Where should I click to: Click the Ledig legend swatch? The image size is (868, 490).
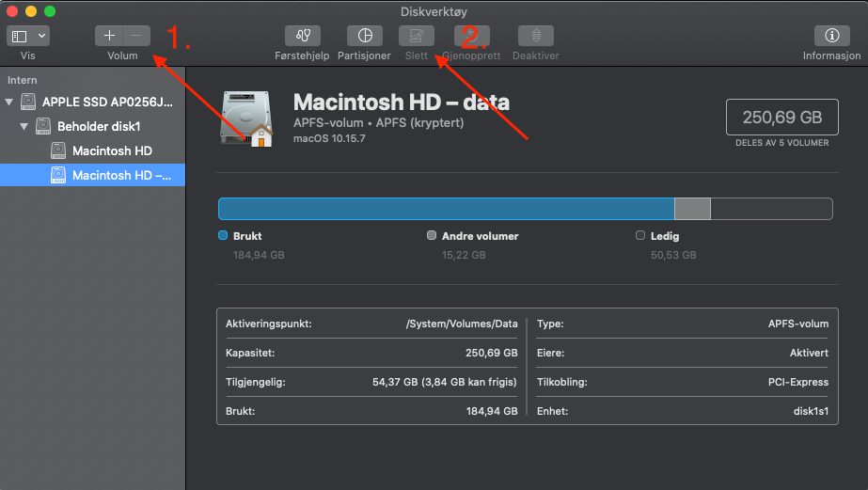(640, 235)
